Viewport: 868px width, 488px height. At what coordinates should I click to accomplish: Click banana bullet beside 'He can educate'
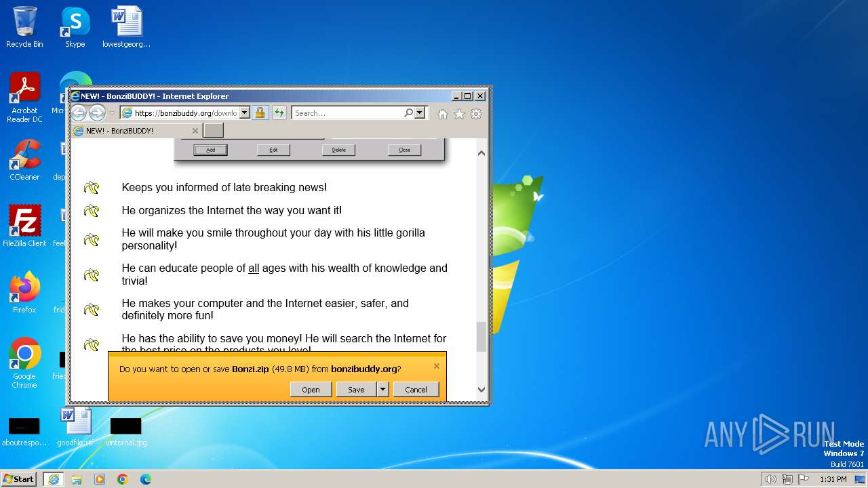pos(92,274)
